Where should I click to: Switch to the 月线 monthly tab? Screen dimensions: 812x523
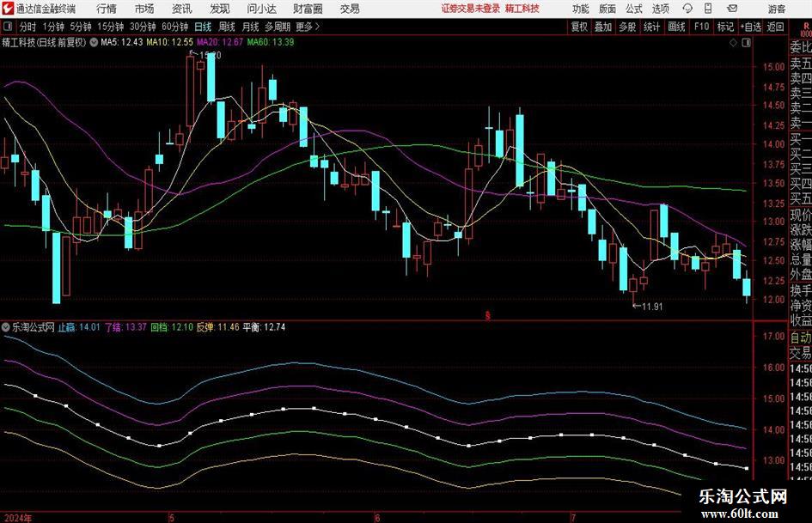[x=250, y=27]
